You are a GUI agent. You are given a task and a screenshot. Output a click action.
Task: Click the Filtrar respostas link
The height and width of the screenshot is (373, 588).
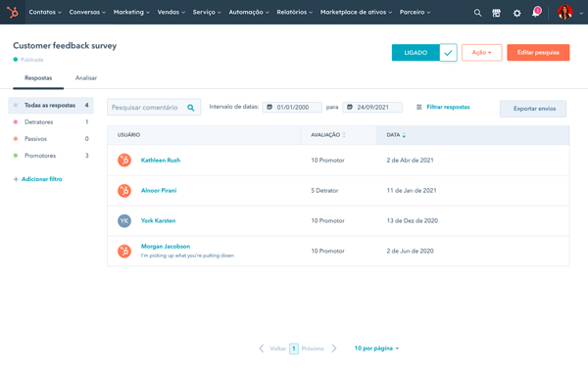(448, 107)
